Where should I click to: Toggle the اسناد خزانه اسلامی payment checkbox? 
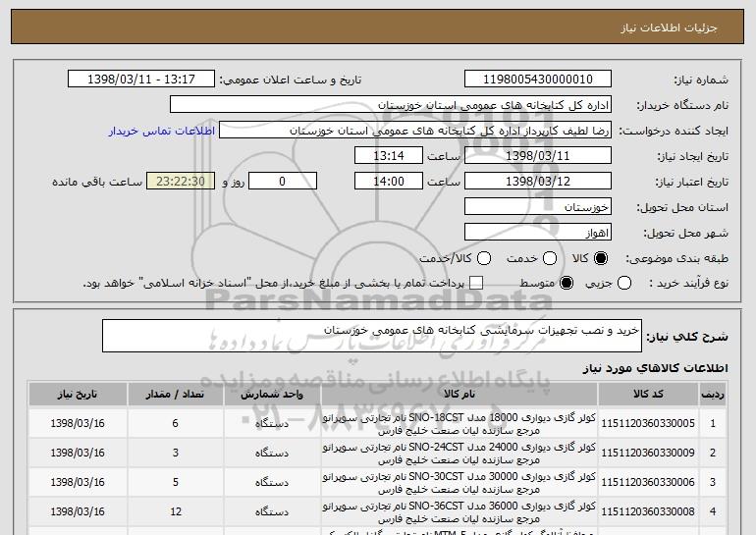pyautogui.click(x=476, y=283)
